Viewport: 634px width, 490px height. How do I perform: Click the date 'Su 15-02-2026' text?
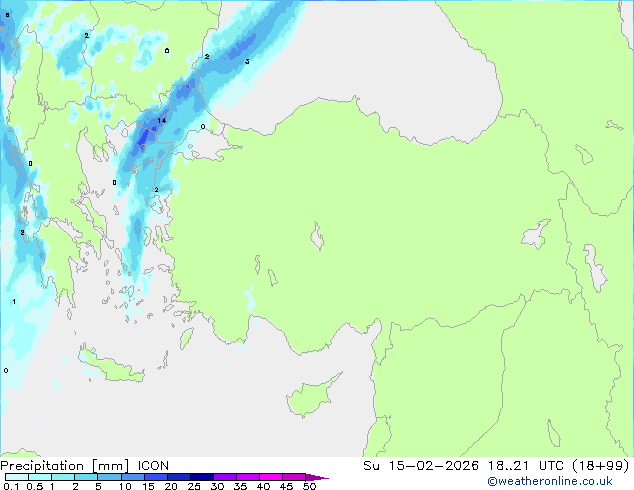tap(421, 466)
